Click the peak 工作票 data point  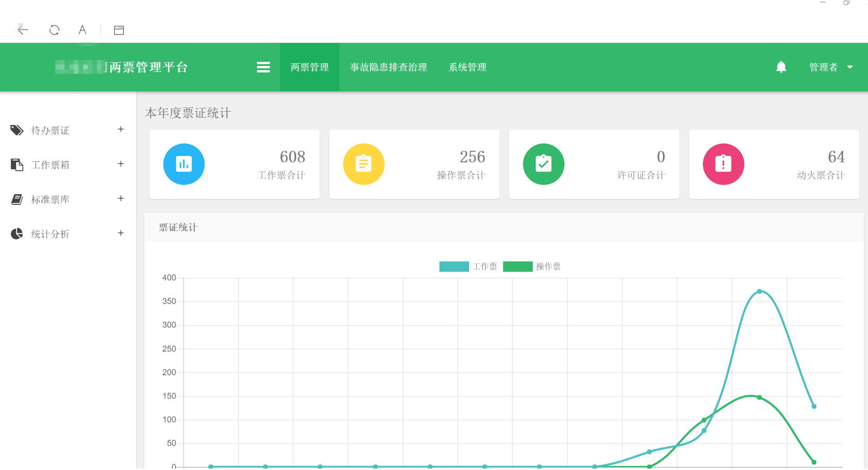(x=759, y=292)
